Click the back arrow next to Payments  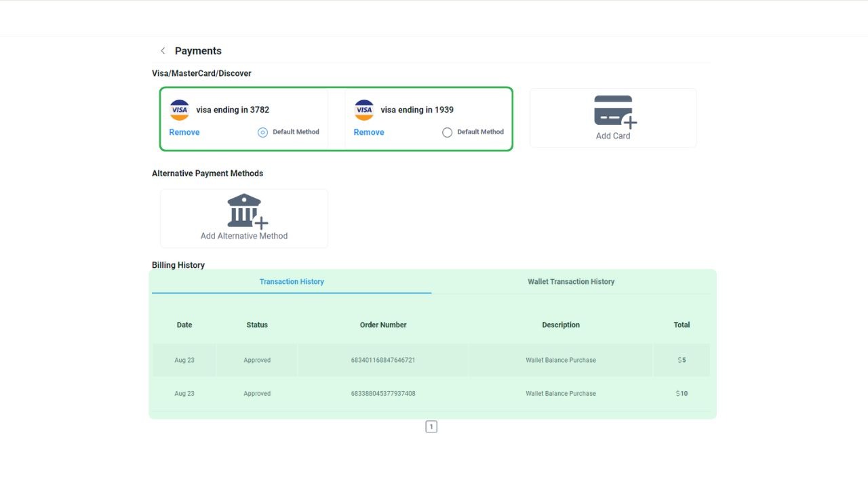tap(163, 51)
